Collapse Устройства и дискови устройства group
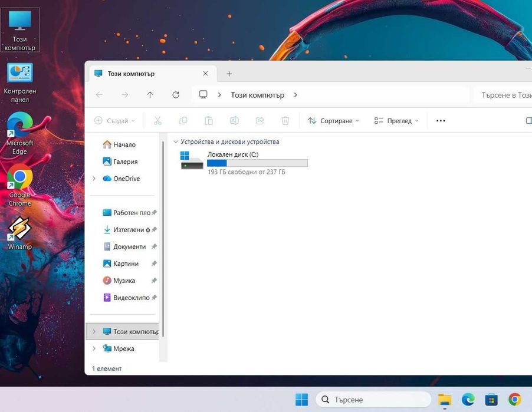 coord(175,141)
